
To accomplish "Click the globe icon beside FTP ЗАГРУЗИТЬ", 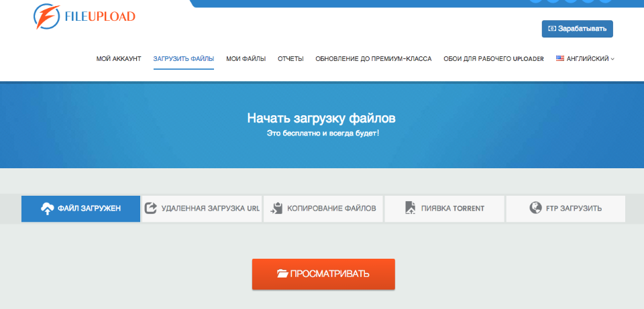I will [x=535, y=208].
